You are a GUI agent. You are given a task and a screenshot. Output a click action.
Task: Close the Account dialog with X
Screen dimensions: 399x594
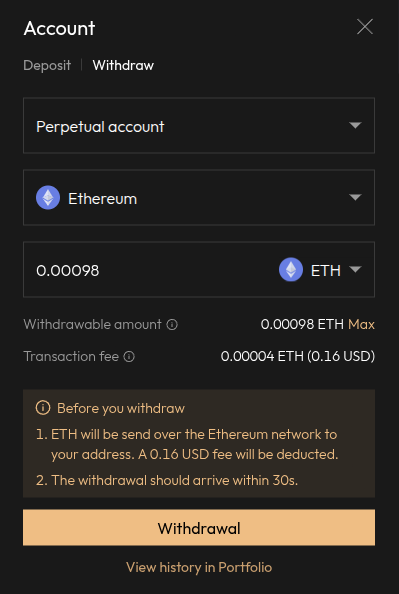pos(365,27)
